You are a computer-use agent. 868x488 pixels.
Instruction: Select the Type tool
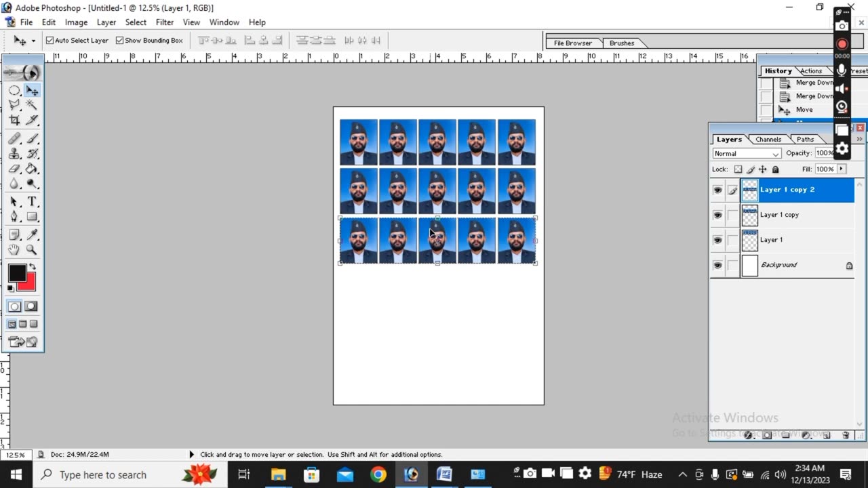point(32,202)
